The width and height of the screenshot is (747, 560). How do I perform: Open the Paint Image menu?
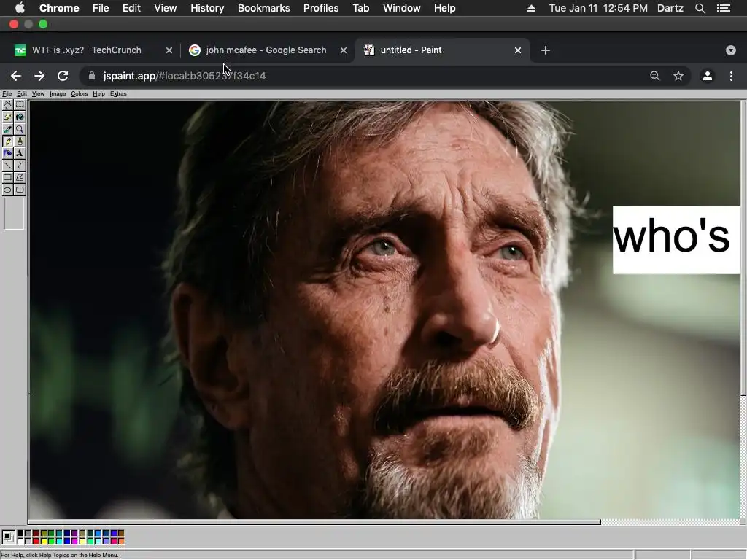(x=58, y=94)
